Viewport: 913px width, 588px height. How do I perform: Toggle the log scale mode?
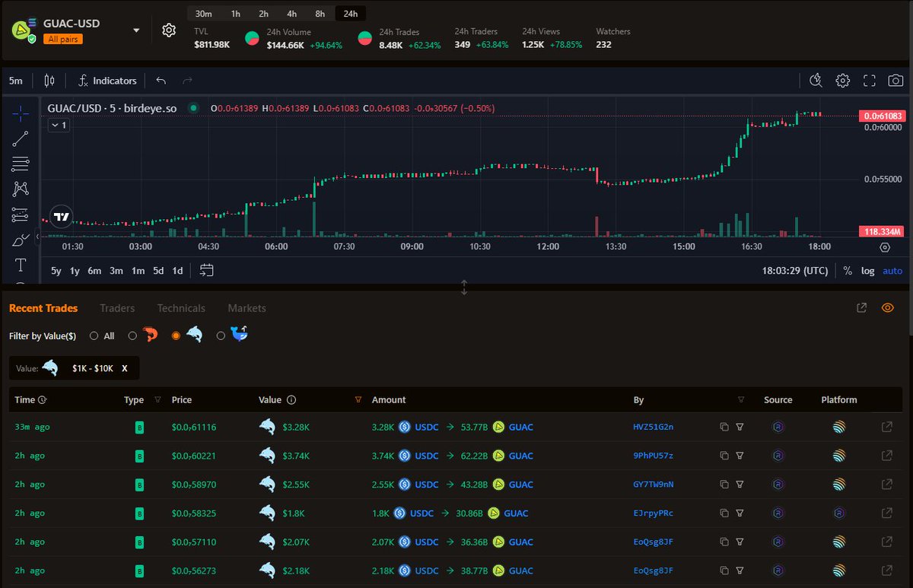867,271
